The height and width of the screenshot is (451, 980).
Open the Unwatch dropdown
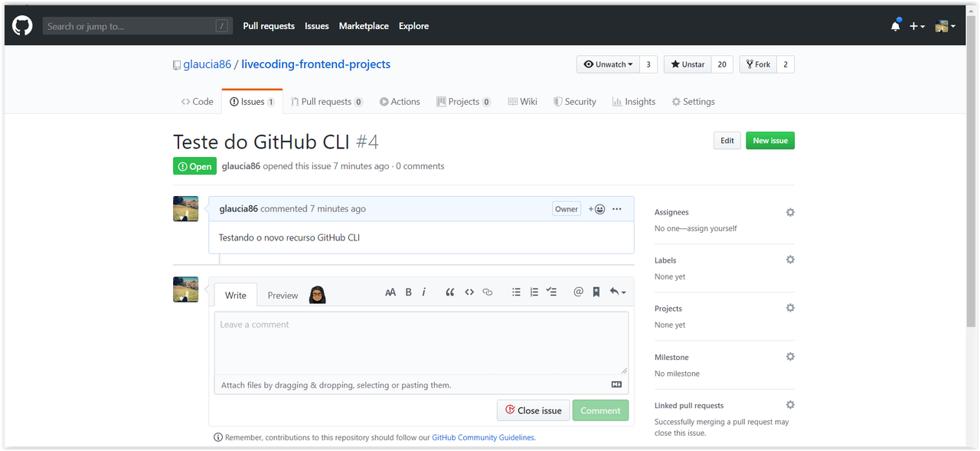point(608,64)
